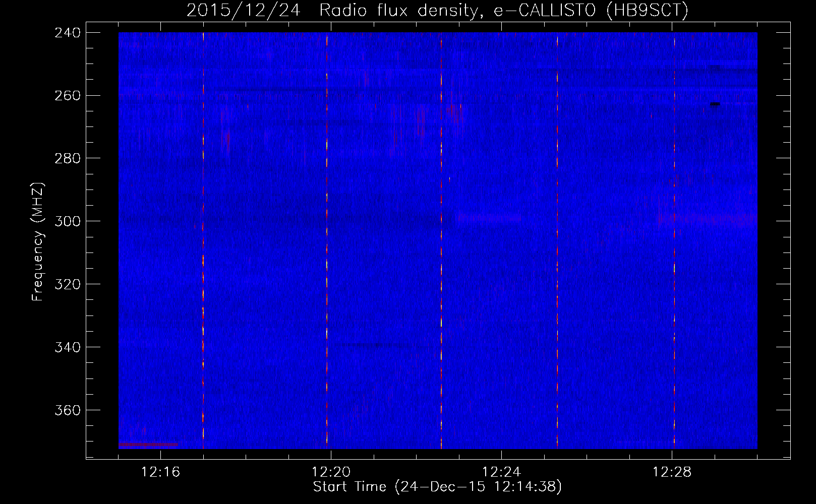This screenshot has width=816, height=504.
Task: Click the plot title 'Radio flux density, e-CALLISTO (HB9SCT)'
Action: [x=504, y=10]
